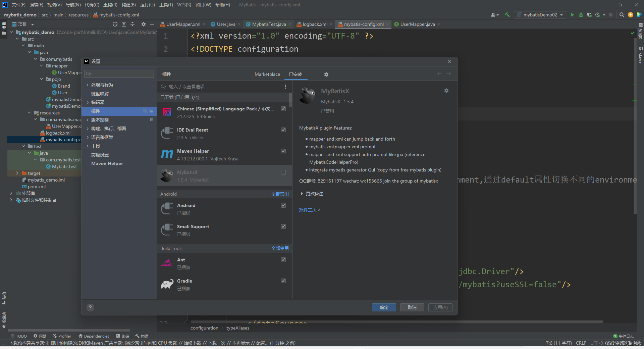Click the locate opened file target icon

(115, 24)
